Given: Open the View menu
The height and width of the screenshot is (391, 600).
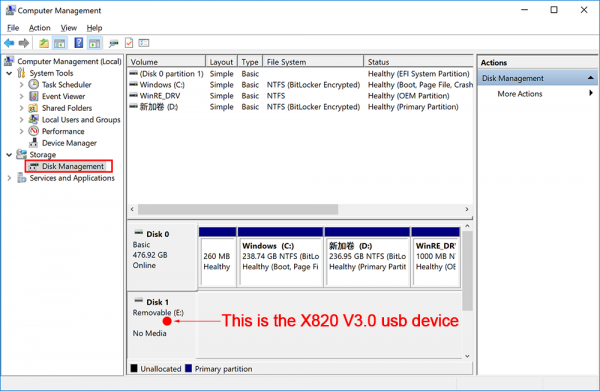Looking at the screenshot, I should [68, 28].
